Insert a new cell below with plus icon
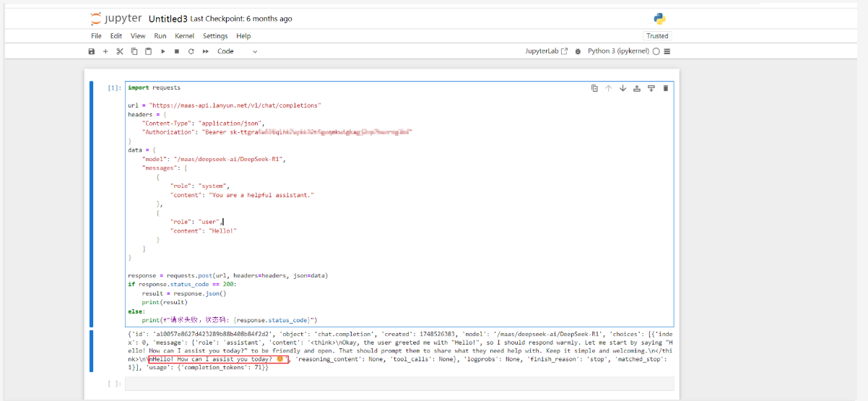Image resolution: width=868 pixels, height=401 pixels. (x=105, y=51)
